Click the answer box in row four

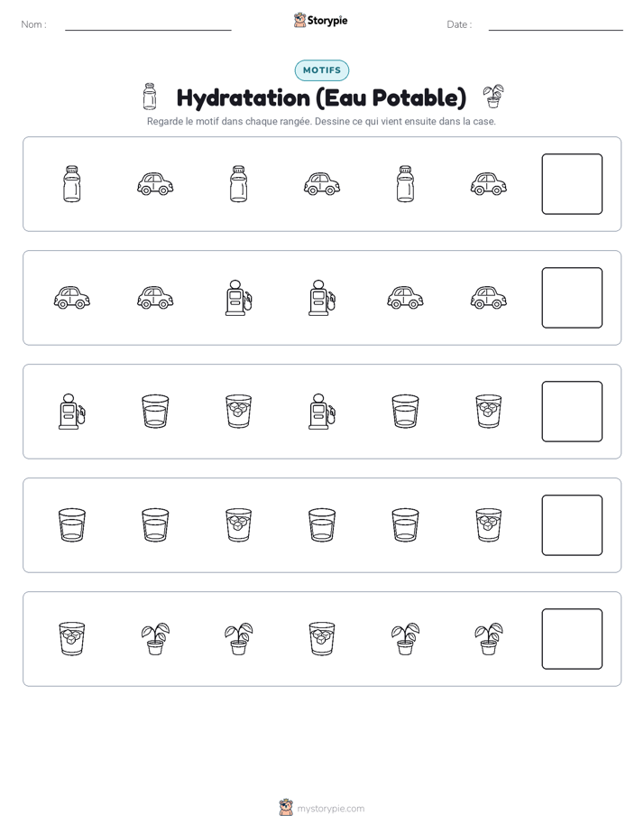[572, 525]
